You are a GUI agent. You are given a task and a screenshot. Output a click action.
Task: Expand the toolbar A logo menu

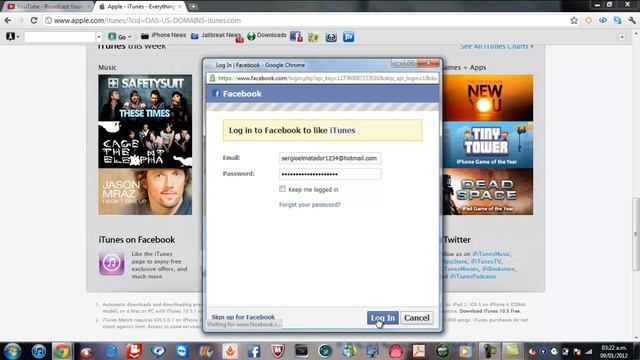point(13,37)
